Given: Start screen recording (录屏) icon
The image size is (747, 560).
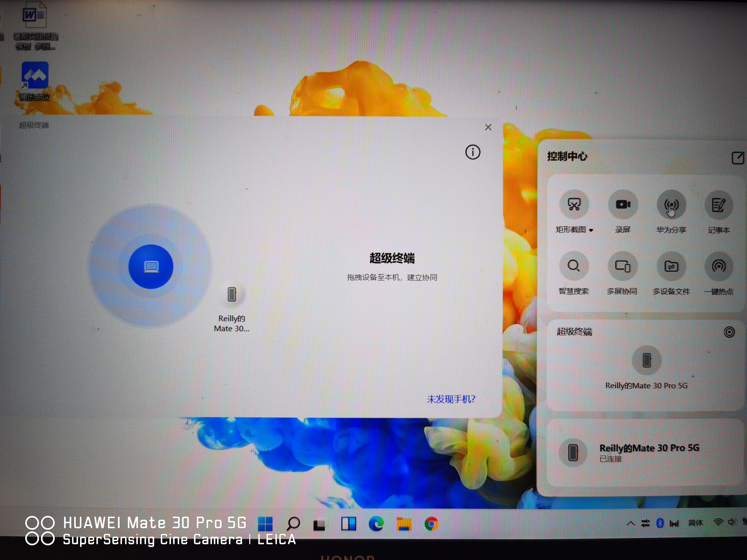Looking at the screenshot, I should tap(622, 204).
